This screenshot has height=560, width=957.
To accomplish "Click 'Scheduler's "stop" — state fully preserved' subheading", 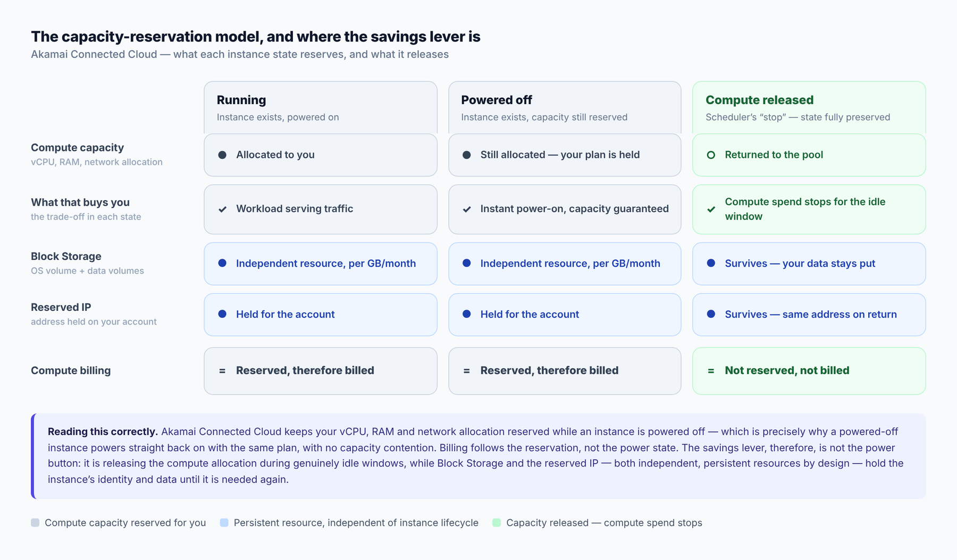I will pos(797,117).
